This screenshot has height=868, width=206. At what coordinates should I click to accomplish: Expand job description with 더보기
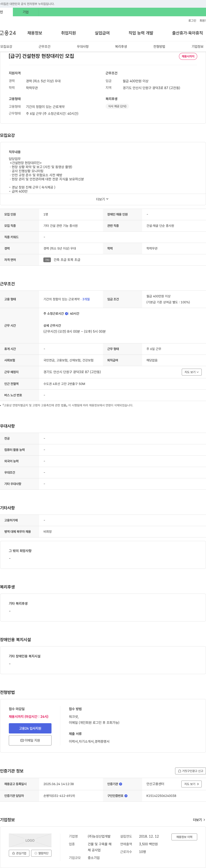click(x=102, y=199)
